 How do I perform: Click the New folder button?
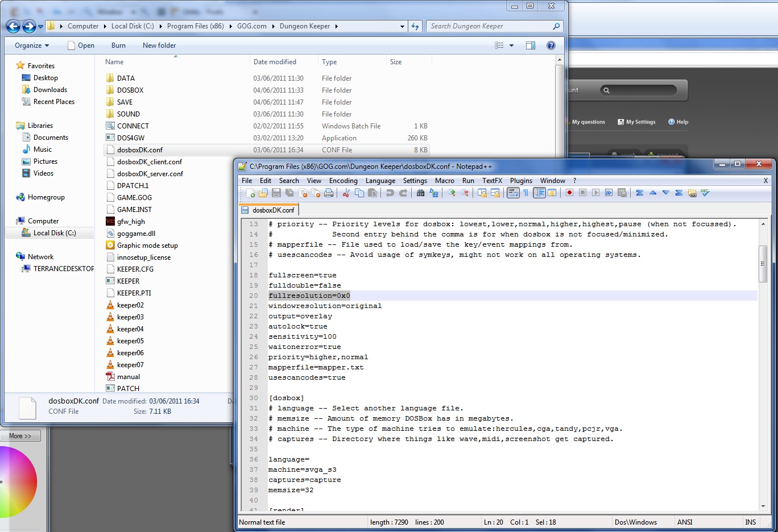pyautogui.click(x=159, y=45)
